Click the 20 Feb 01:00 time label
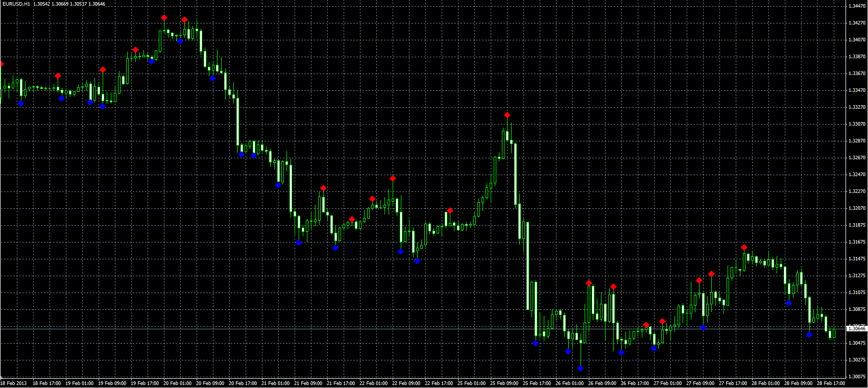The width and height of the screenshot is (868, 388). click(x=177, y=383)
